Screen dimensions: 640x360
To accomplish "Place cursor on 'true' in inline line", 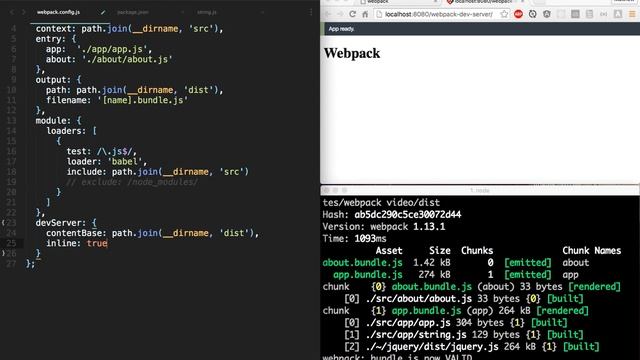I will (x=97, y=243).
